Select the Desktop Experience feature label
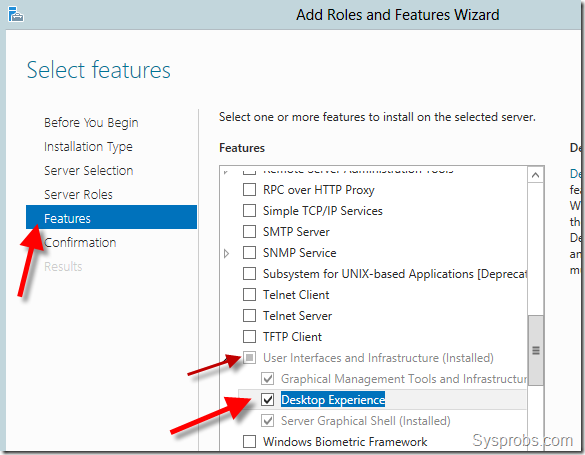This screenshot has height=455, width=585. click(333, 399)
